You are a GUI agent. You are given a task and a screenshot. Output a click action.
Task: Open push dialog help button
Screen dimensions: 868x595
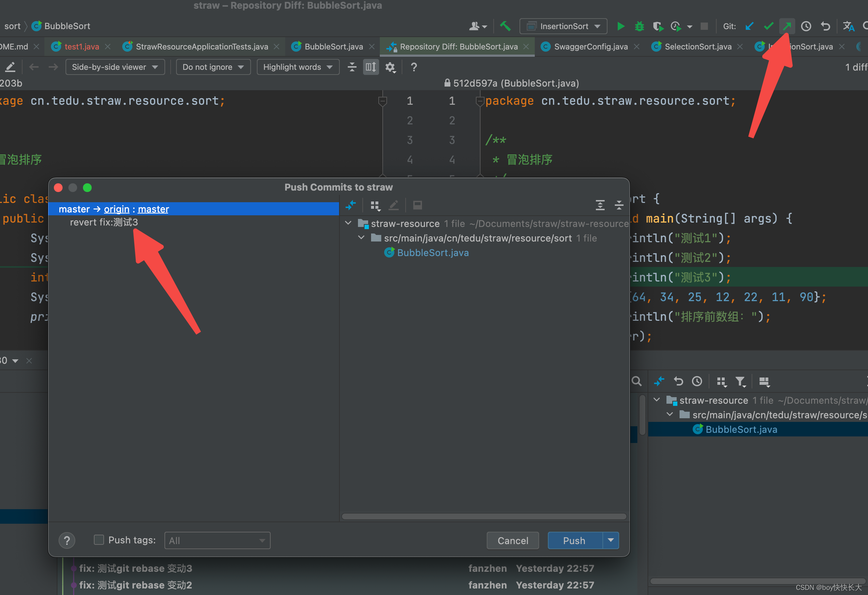click(x=67, y=540)
